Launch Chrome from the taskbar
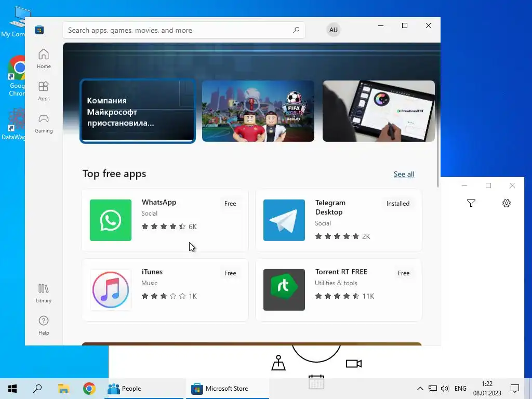The image size is (532, 399). tap(89, 389)
